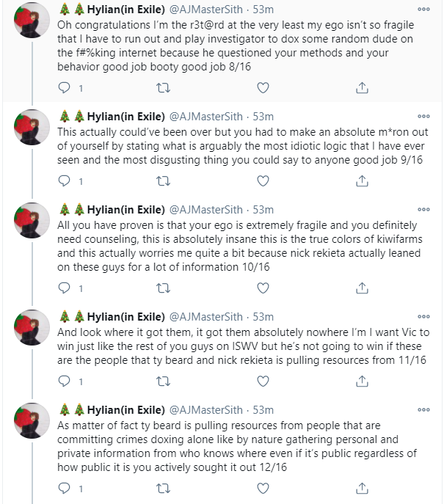Reply to the tweet ending 11/16

coord(64,381)
